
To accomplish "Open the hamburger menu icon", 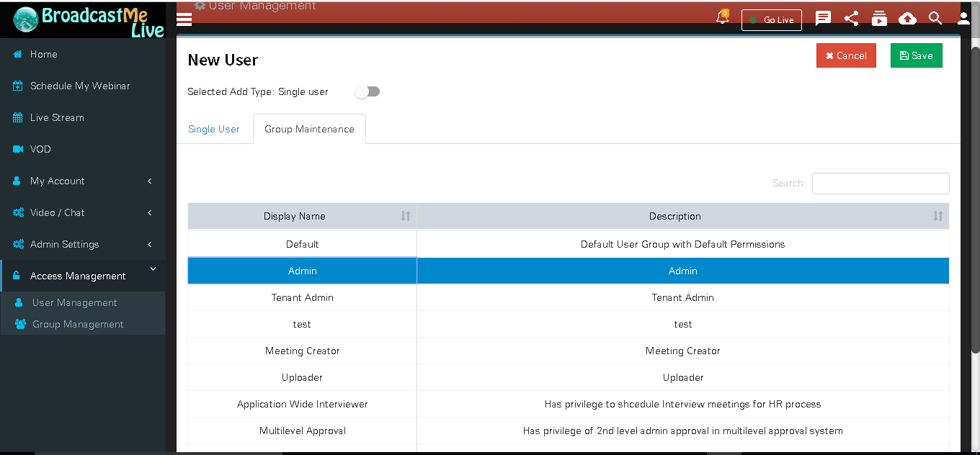I will pyautogui.click(x=184, y=19).
